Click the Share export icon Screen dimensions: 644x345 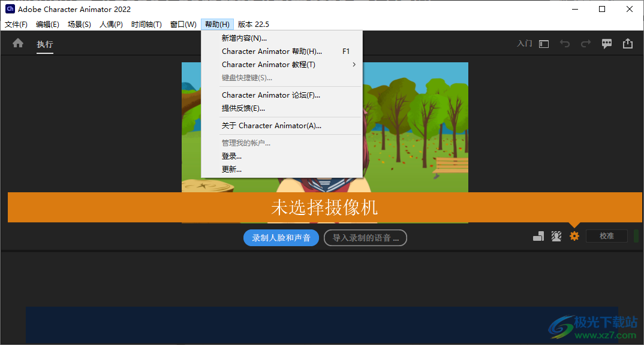pos(628,43)
